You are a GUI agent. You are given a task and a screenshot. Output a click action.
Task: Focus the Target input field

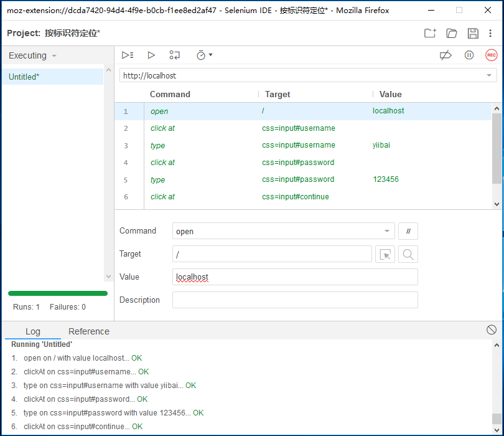click(x=272, y=254)
